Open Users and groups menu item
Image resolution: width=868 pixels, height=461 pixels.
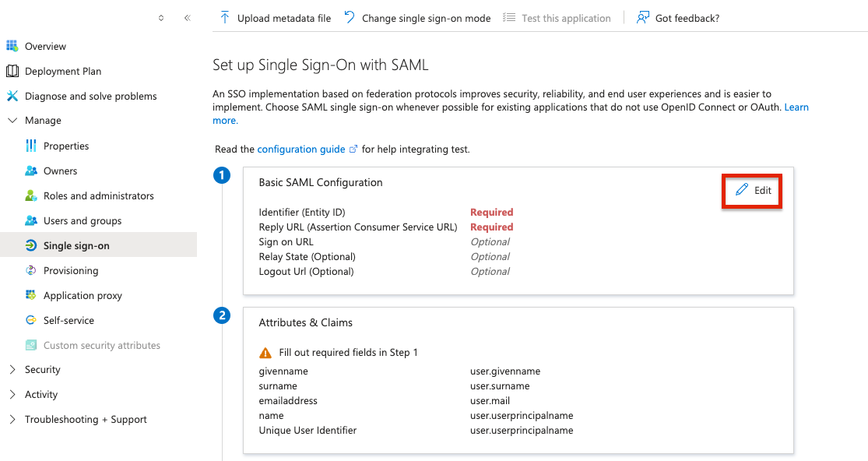pyautogui.click(x=83, y=220)
